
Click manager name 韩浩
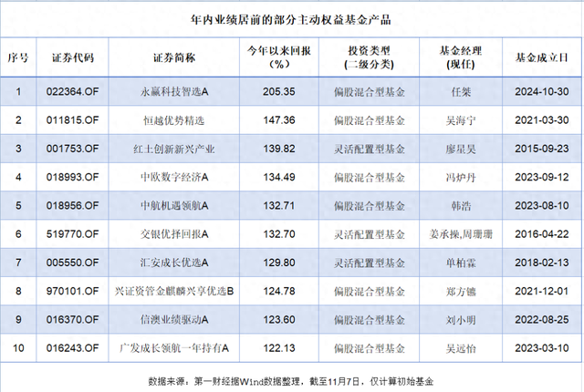(x=461, y=206)
